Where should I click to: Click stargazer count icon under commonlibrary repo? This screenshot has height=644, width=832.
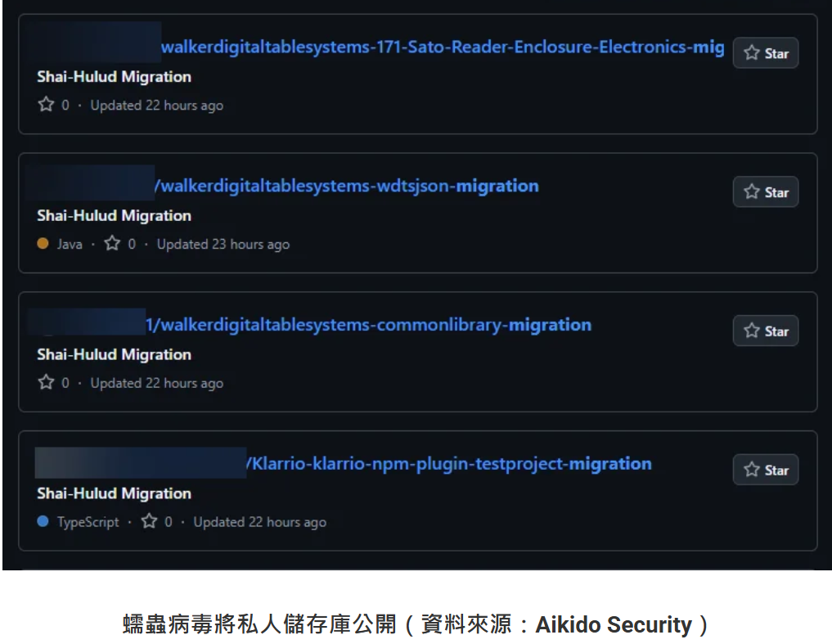point(46,383)
